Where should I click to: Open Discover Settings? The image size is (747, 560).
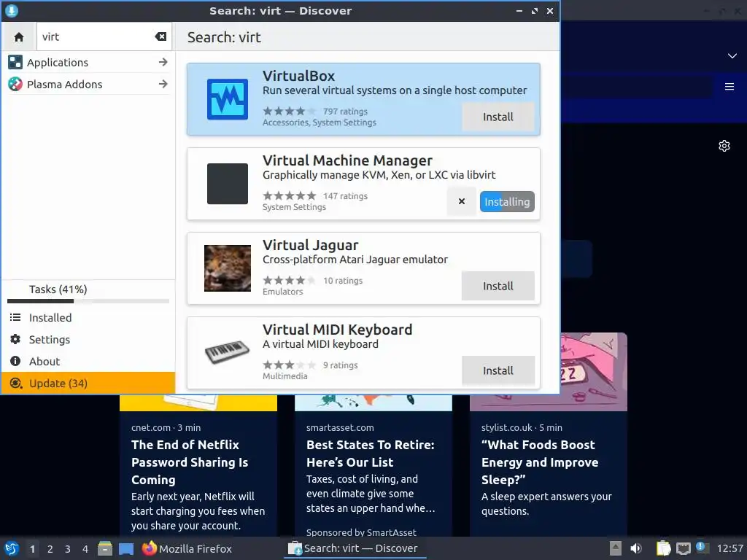(x=88, y=340)
